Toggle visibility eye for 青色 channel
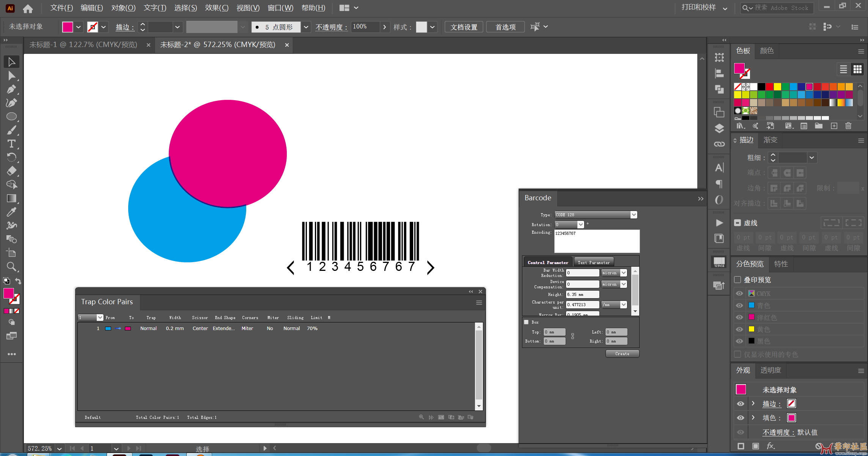Viewport: 868px width, 456px height. click(739, 305)
